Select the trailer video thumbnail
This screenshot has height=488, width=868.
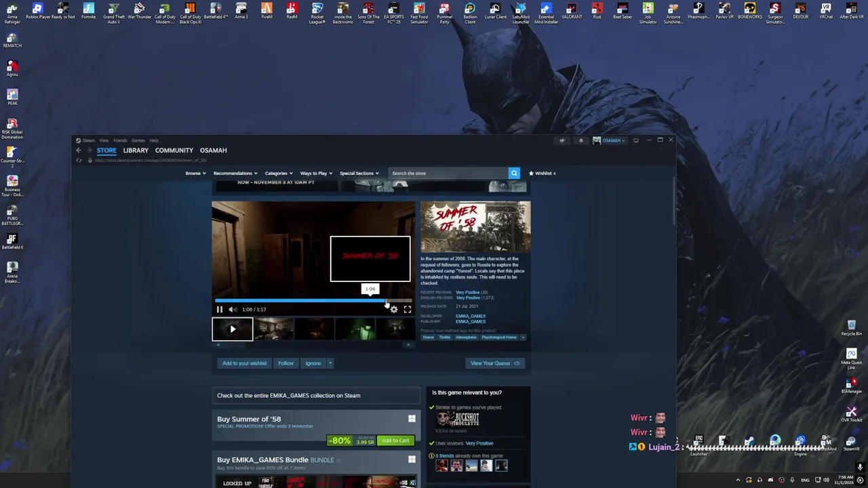tap(233, 329)
